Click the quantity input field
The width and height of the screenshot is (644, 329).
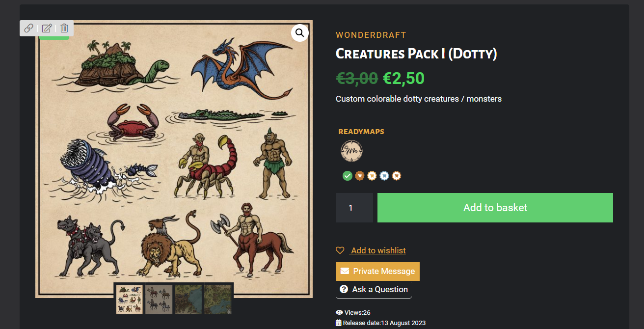tap(354, 208)
